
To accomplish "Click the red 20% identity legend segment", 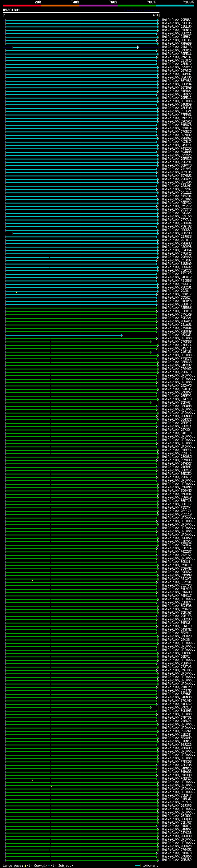I will (x=22, y=6).
